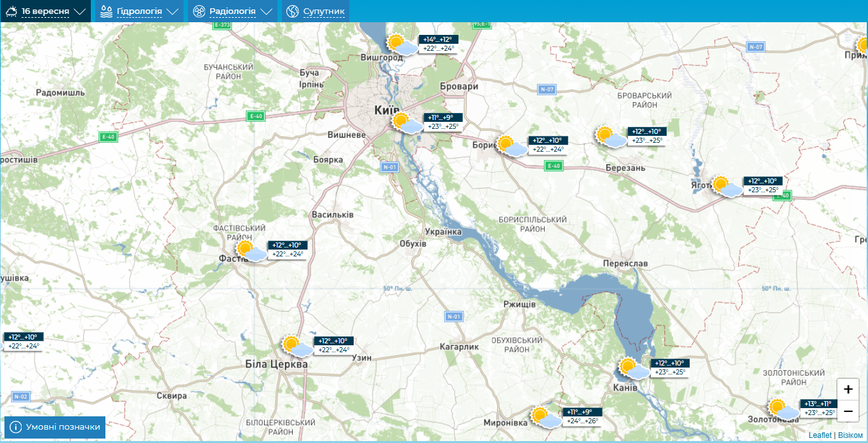
Task: Click the weather icon at Myronivka
Action: tap(546, 418)
